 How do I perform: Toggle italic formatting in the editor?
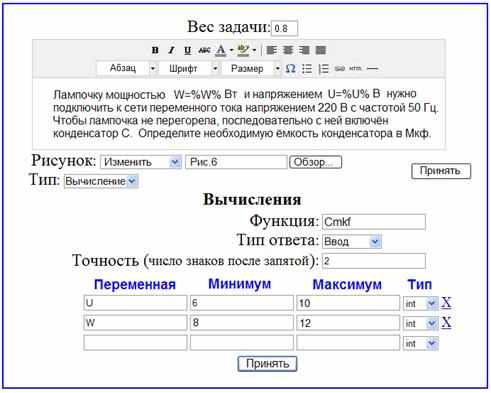(171, 50)
